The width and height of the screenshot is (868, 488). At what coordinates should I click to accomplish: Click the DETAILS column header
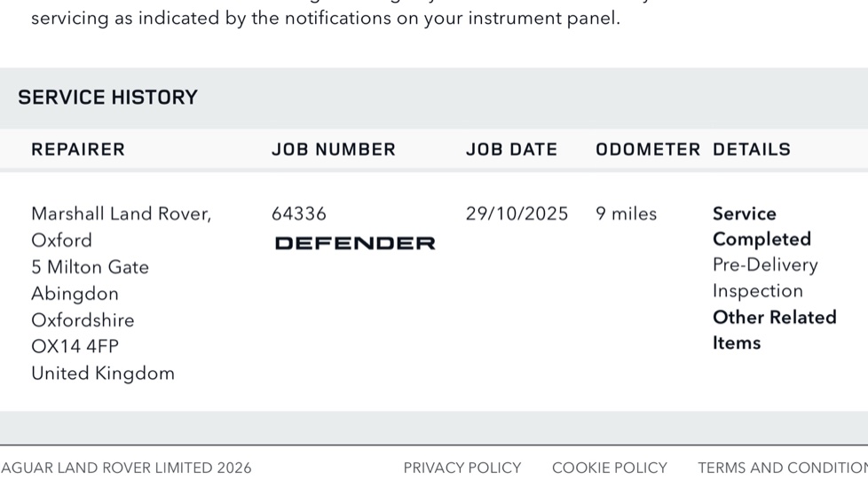pos(751,149)
